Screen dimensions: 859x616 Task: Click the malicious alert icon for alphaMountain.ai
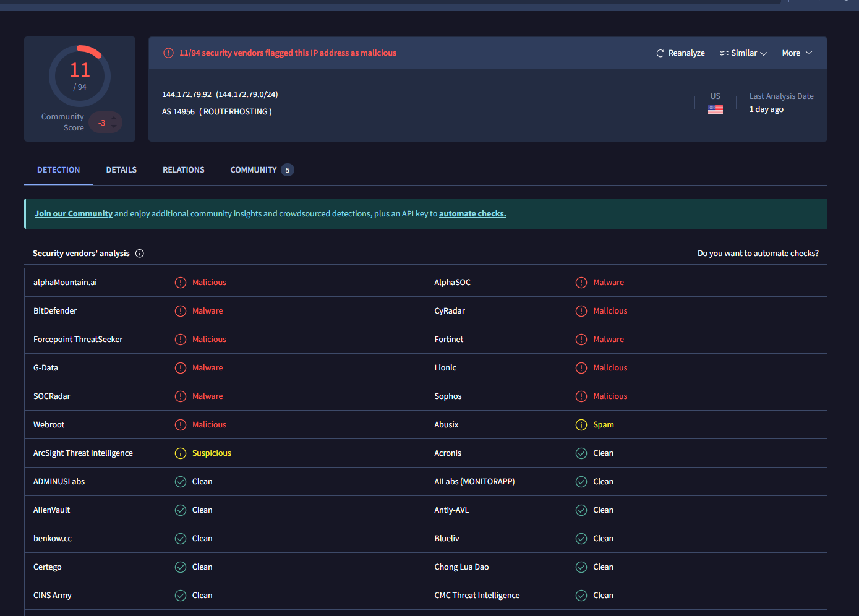[181, 283]
